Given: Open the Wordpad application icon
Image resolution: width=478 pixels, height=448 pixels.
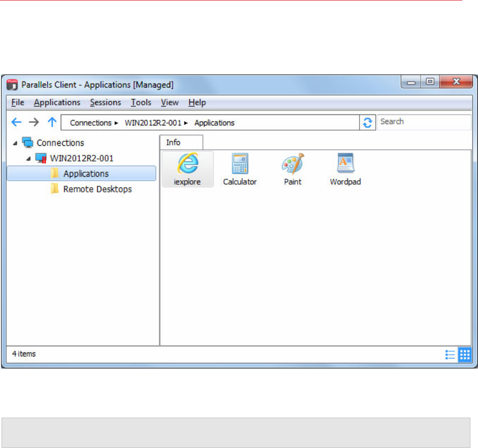Looking at the screenshot, I should pos(345,163).
